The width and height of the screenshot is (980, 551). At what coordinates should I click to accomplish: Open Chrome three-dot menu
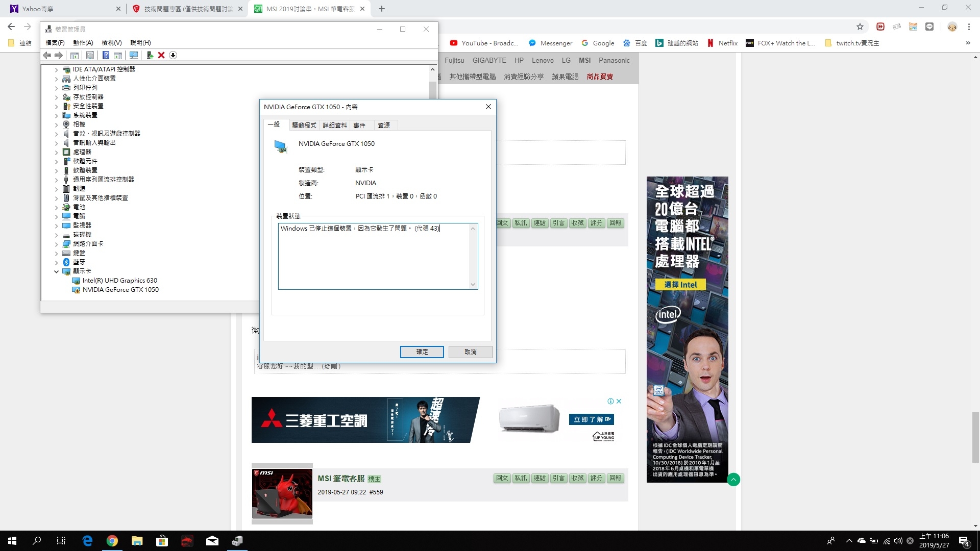pyautogui.click(x=969, y=27)
